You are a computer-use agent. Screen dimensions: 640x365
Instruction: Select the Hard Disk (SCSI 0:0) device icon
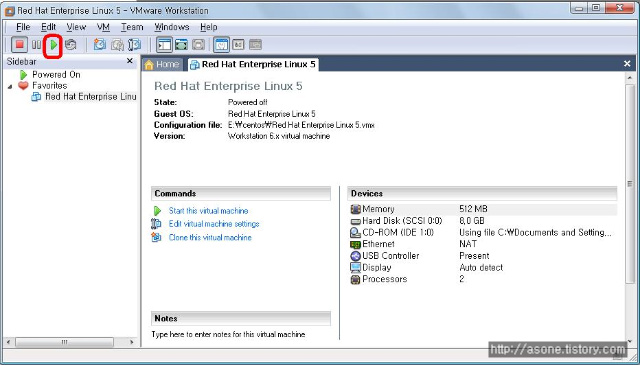pos(356,221)
